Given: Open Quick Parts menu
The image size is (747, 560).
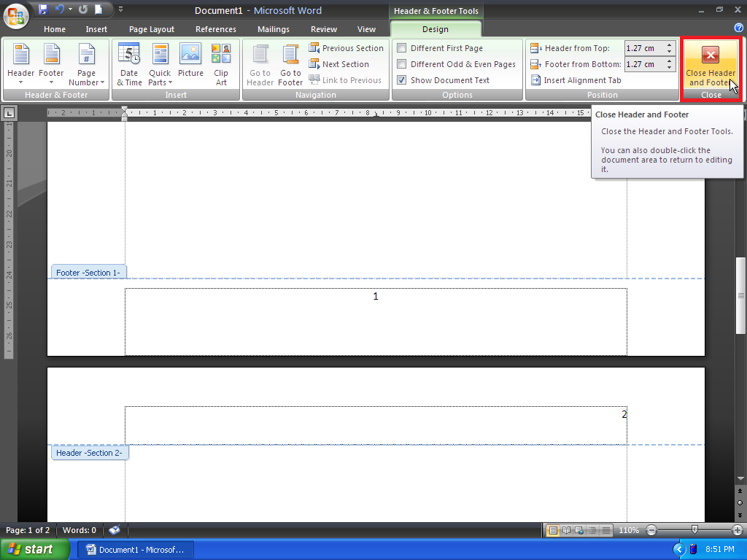Looking at the screenshot, I should click(x=160, y=64).
